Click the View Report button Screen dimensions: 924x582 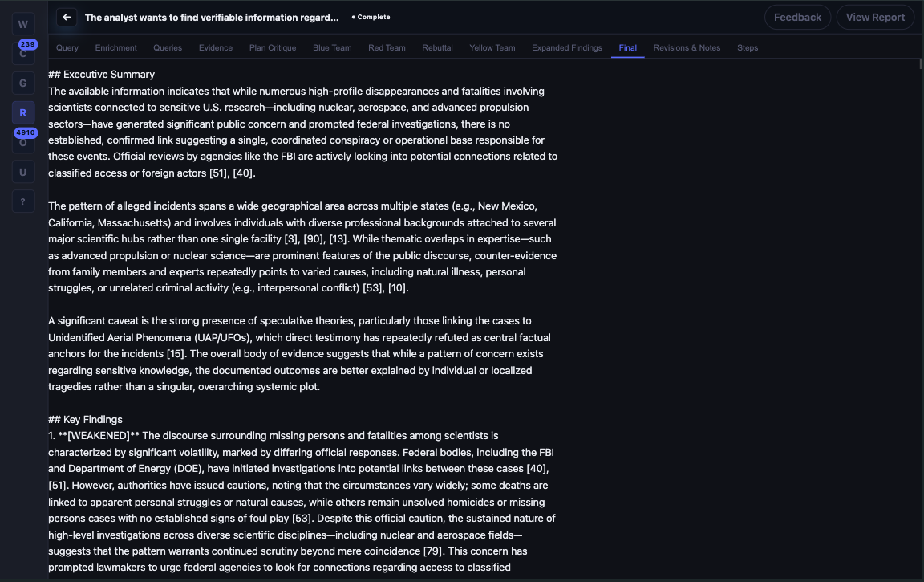(x=875, y=17)
